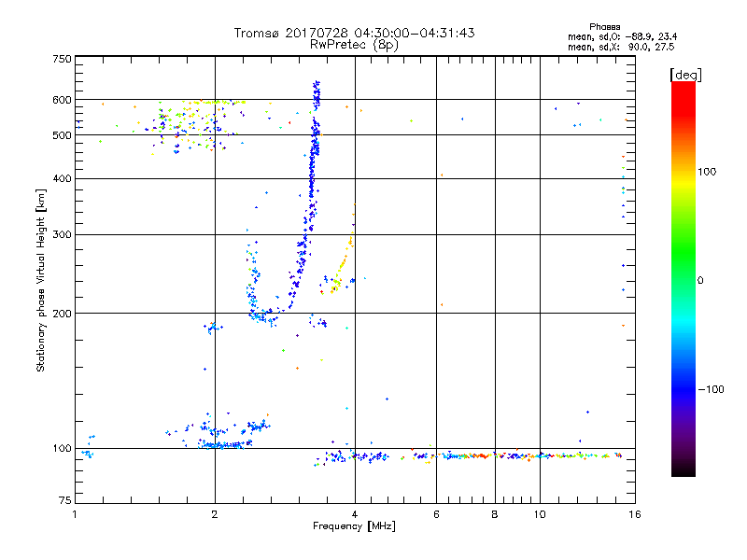
Task: Click the colorbar tick label '-100'
Action: coord(711,389)
